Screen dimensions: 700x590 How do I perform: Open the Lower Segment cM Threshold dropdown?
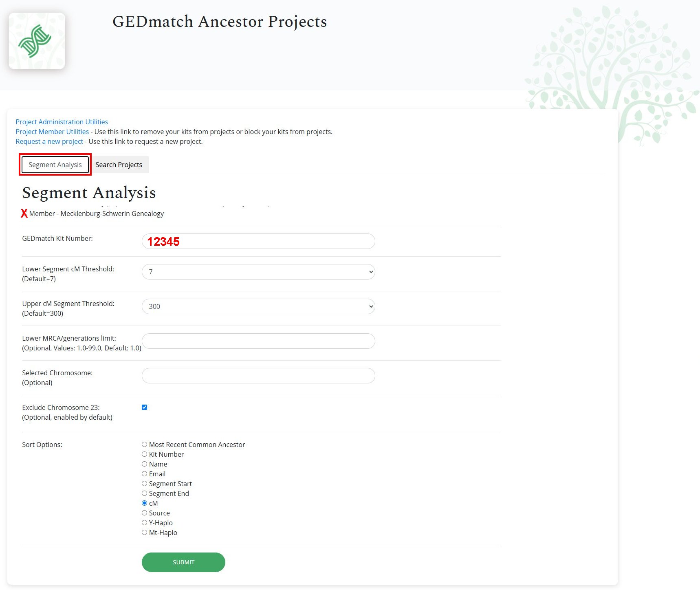[258, 271]
